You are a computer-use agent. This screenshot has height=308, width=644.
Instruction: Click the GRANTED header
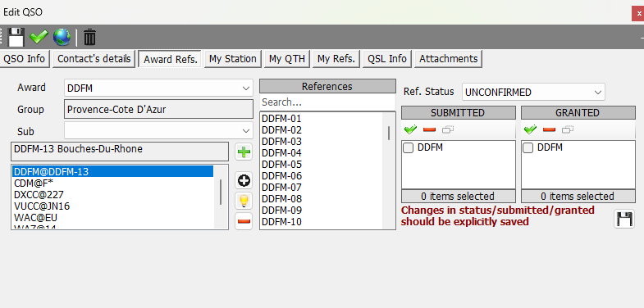(x=578, y=113)
